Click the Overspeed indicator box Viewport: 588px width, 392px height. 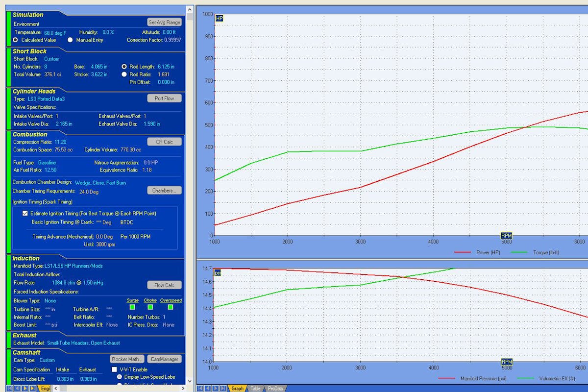[x=171, y=307]
